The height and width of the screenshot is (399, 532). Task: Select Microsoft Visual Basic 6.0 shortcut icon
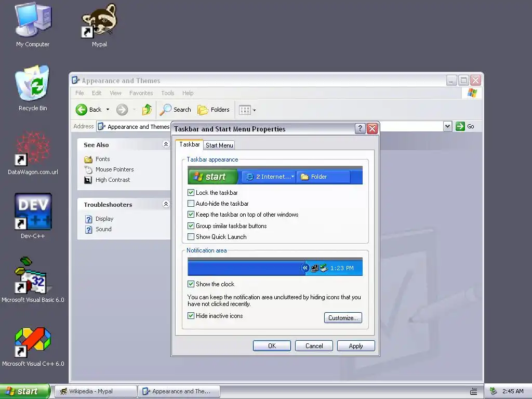click(33, 275)
